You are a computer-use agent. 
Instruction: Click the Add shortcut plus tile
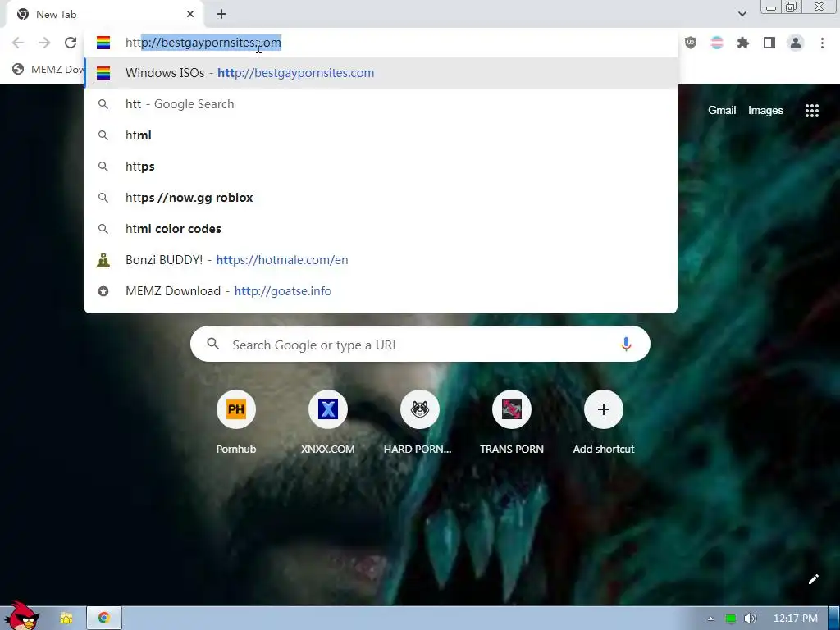point(603,423)
